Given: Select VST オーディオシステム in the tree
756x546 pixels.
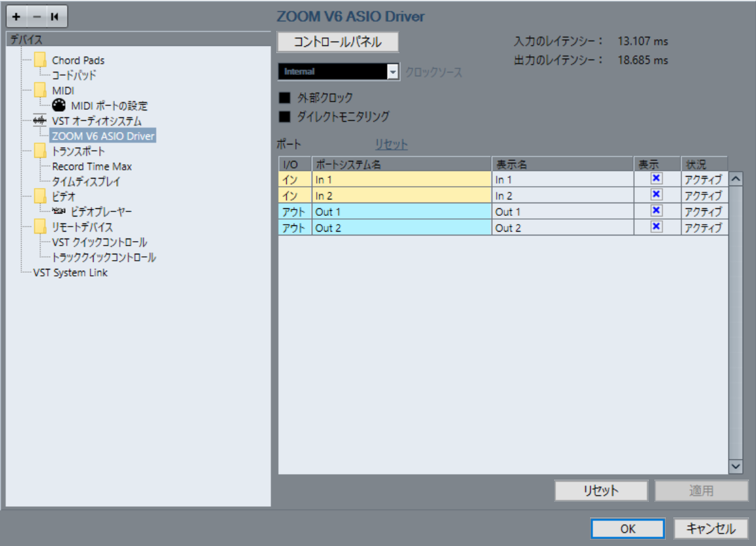Looking at the screenshot, I should click(x=97, y=121).
